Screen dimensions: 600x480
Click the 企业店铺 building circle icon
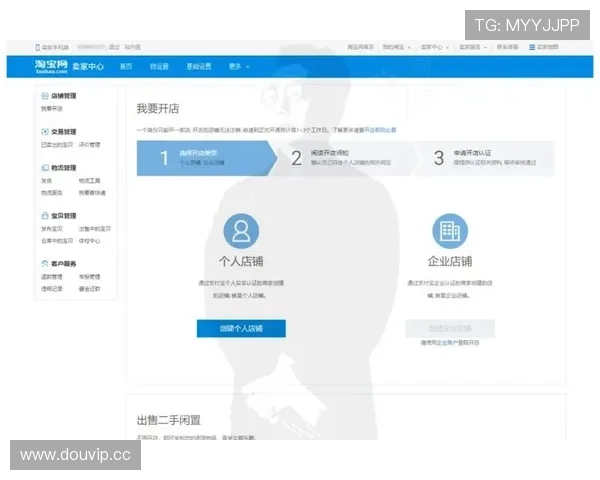pos(450,231)
